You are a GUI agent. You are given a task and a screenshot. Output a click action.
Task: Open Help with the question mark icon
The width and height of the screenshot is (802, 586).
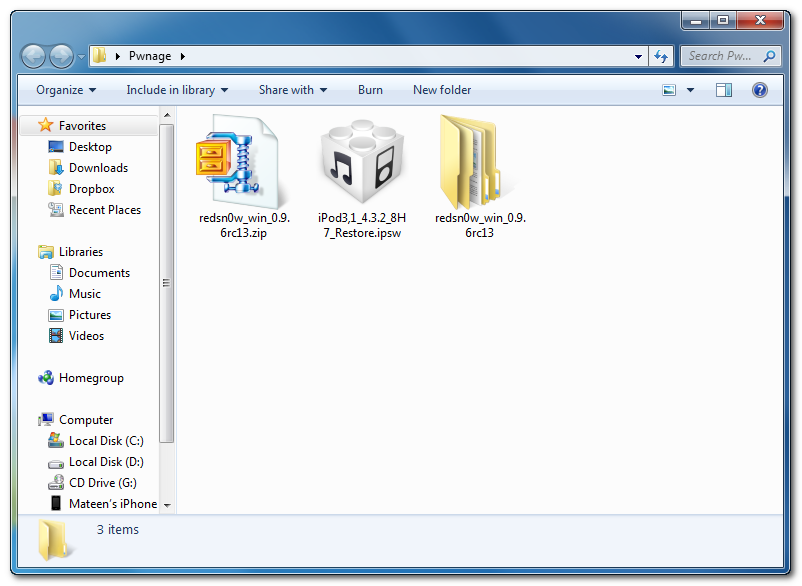(759, 90)
